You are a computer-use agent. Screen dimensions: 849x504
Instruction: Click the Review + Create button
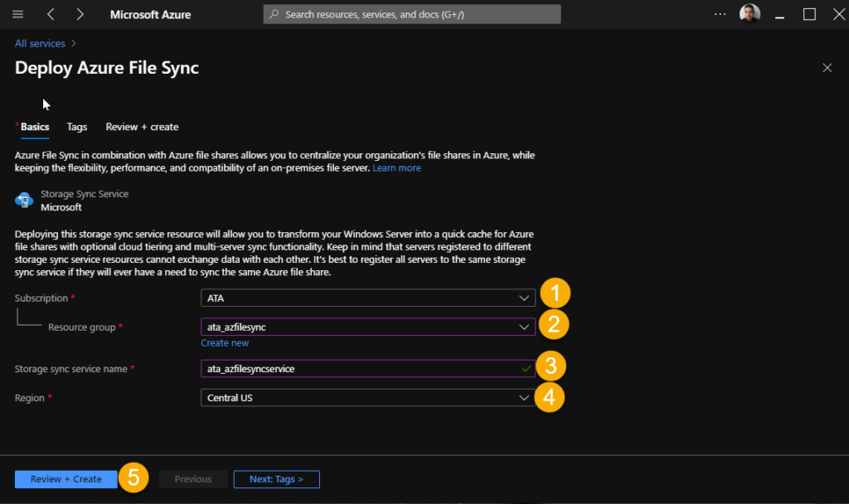click(x=65, y=478)
